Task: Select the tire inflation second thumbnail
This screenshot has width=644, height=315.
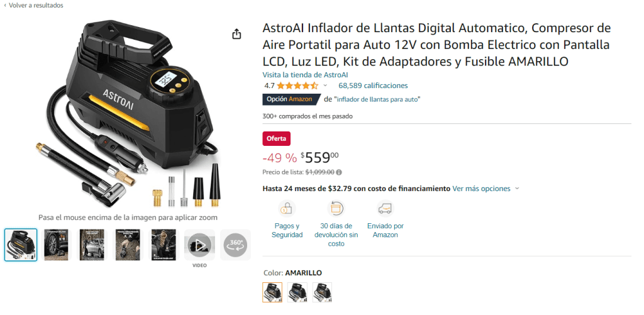Action: [56, 245]
